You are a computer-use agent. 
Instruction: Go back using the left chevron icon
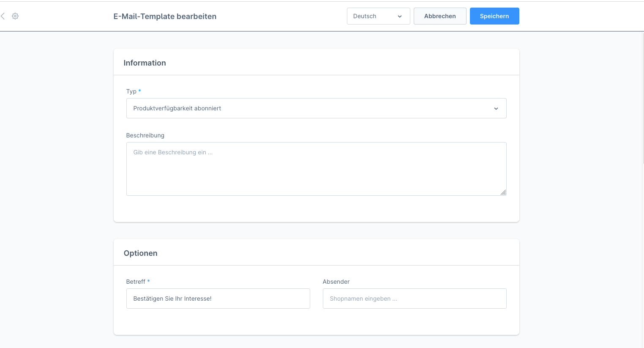(3, 16)
